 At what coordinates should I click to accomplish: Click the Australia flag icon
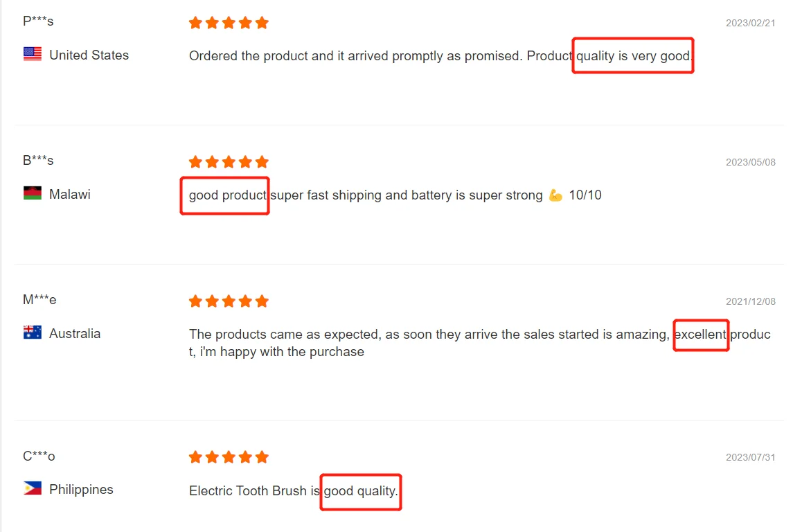tap(33, 333)
